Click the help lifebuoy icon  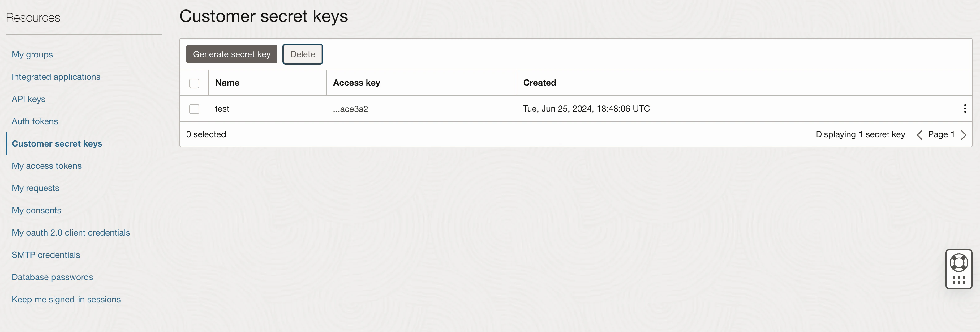[959, 262]
